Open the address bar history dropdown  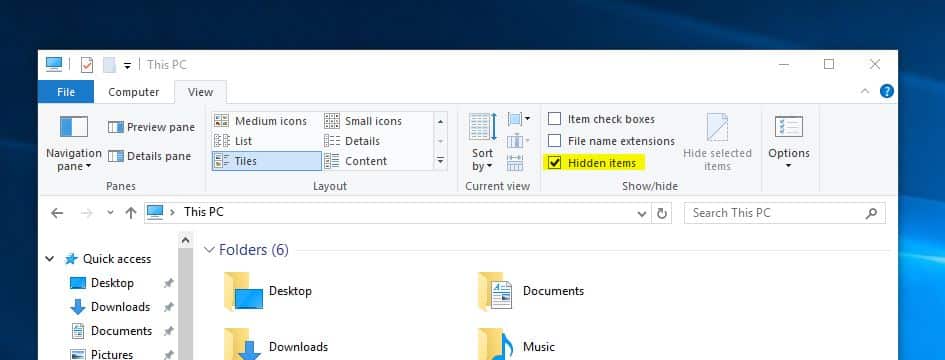642,213
